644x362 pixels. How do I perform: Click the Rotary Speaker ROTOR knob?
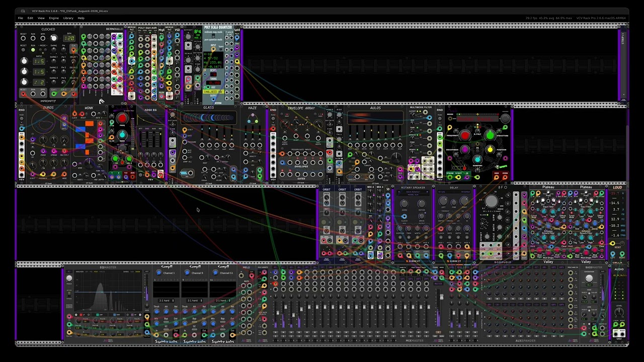[x=422, y=204]
